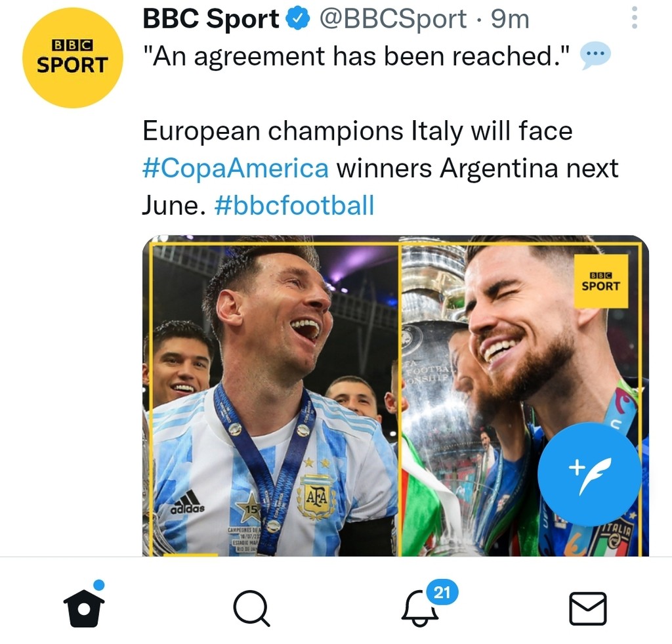Open the Direct Messages envelope tab
The width and height of the screenshot is (672, 644).
coord(587,609)
